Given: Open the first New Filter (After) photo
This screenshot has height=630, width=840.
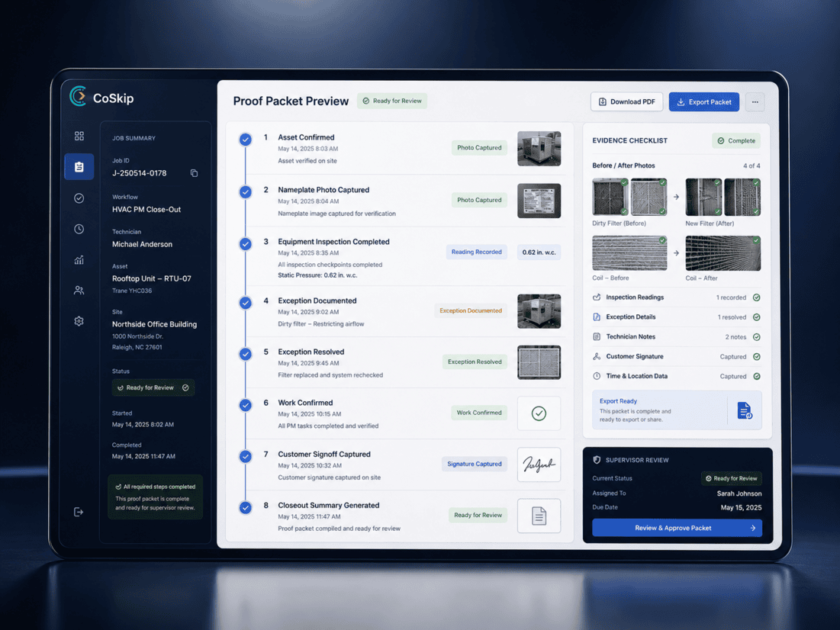Looking at the screenshot, I should (703, 197).
